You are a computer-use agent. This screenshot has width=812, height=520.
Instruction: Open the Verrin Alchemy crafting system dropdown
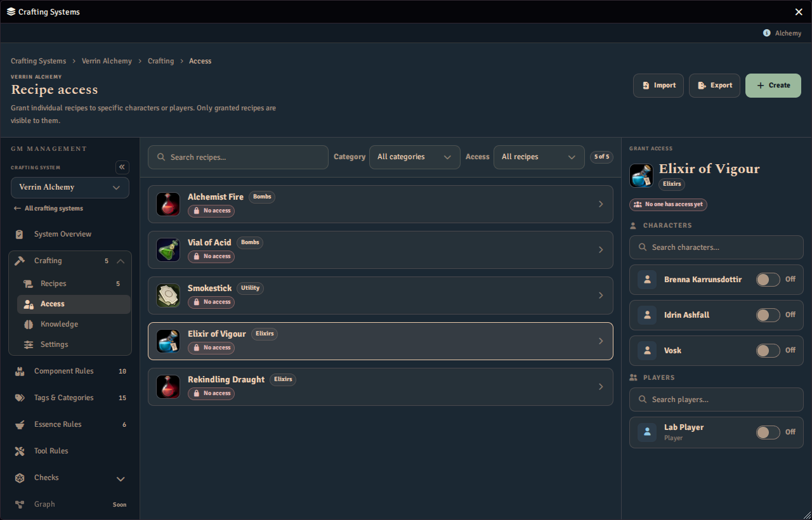tap(70, 188)
